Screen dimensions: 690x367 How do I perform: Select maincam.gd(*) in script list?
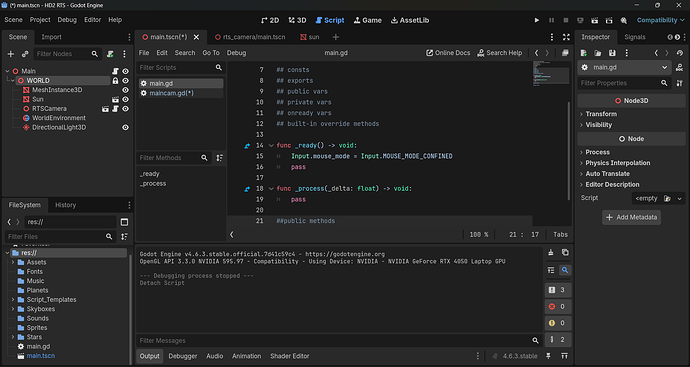point(180,93)
